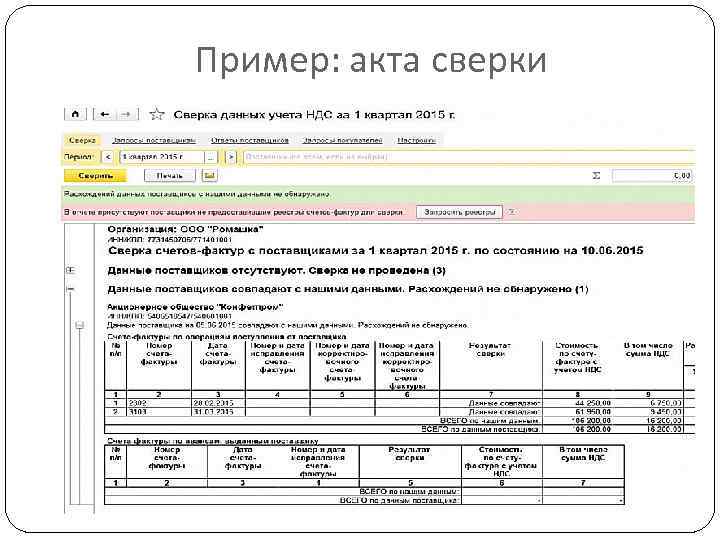Click VAT amount cell 9 450,00
The width and height of the screenshot is (720, 540).
[648, 411]
